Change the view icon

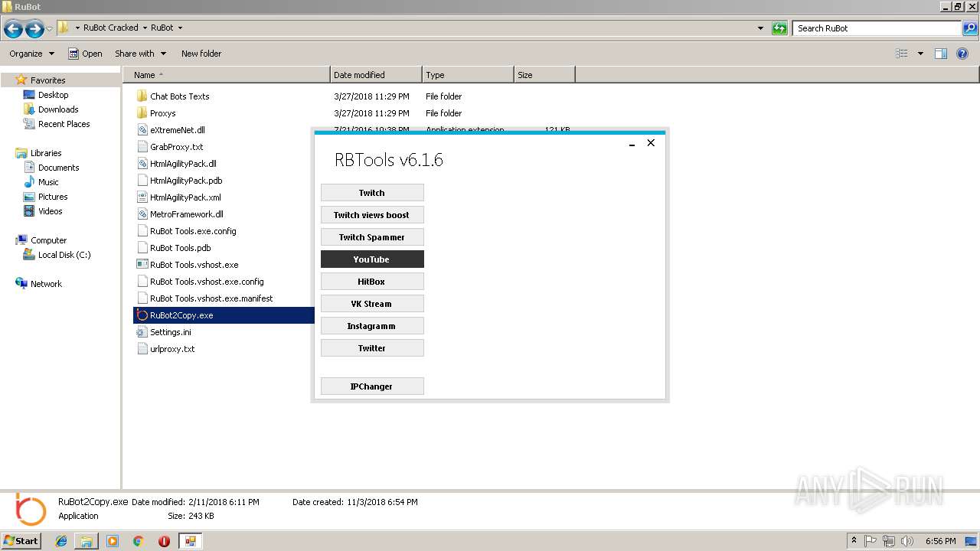tap(902, 54)
